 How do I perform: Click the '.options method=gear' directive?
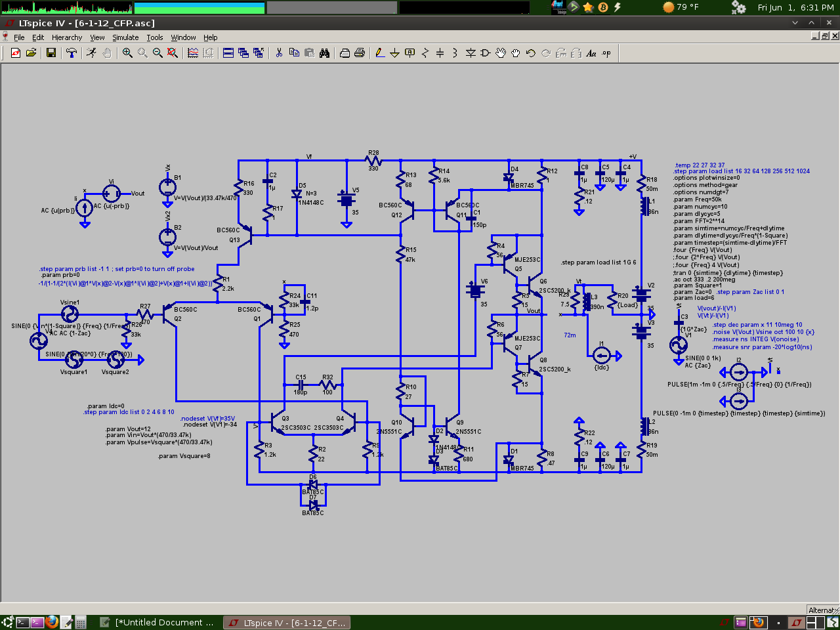click(x=705, y=185)
